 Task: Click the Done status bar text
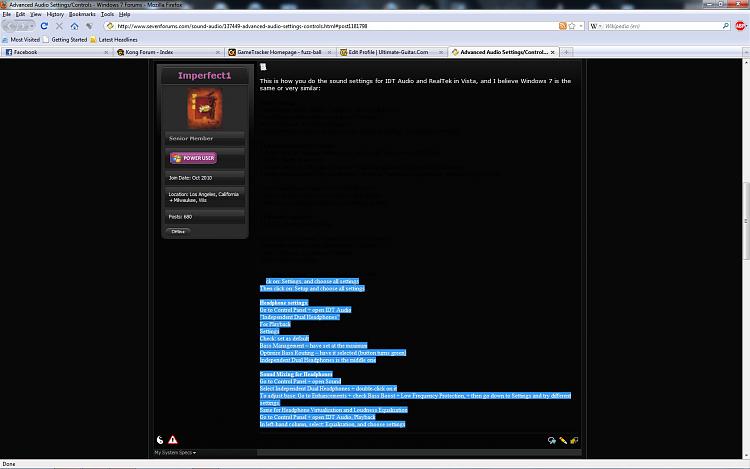click(9, 464)
